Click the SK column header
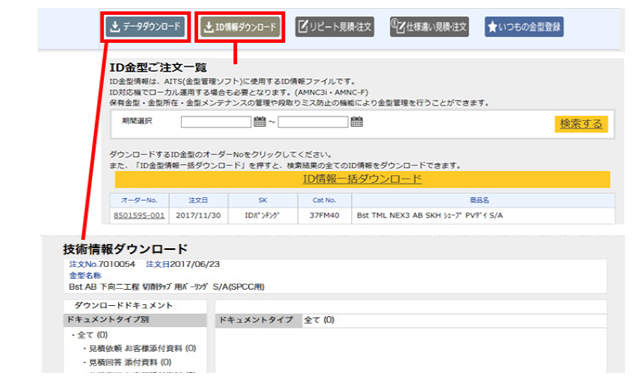 coord(263,200)
